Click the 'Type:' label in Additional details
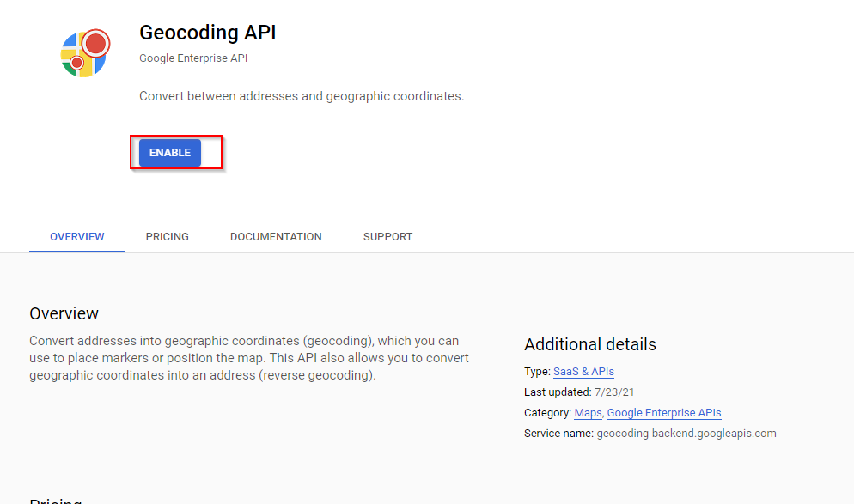This screenshot has height=504, width=854. 537,372
